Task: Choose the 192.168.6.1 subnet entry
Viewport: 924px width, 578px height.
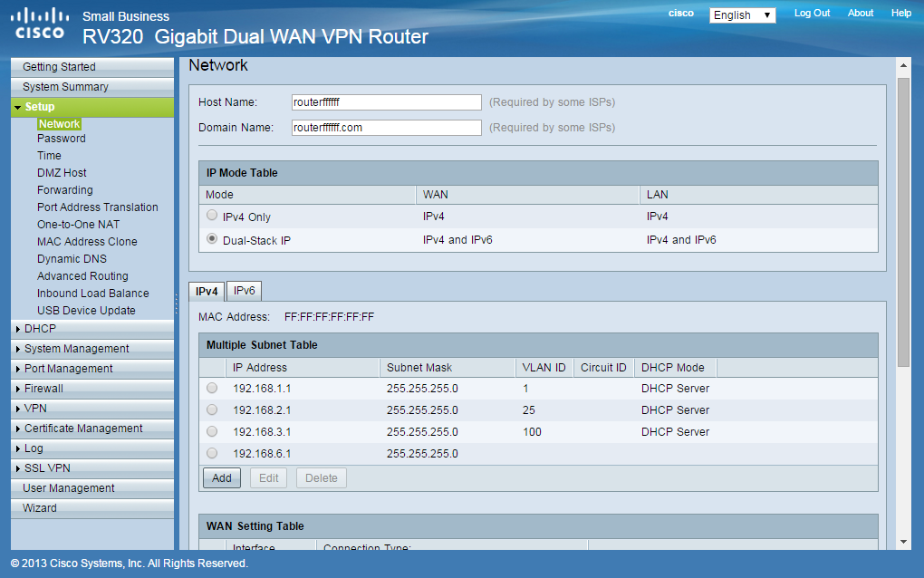Action: coord(211,455)
